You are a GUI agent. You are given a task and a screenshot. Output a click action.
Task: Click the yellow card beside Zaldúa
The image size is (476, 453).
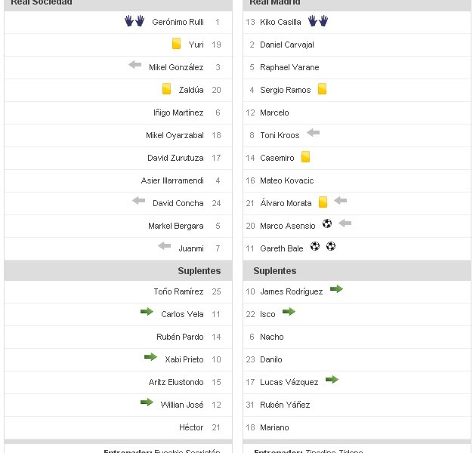(x=167, y=89)
